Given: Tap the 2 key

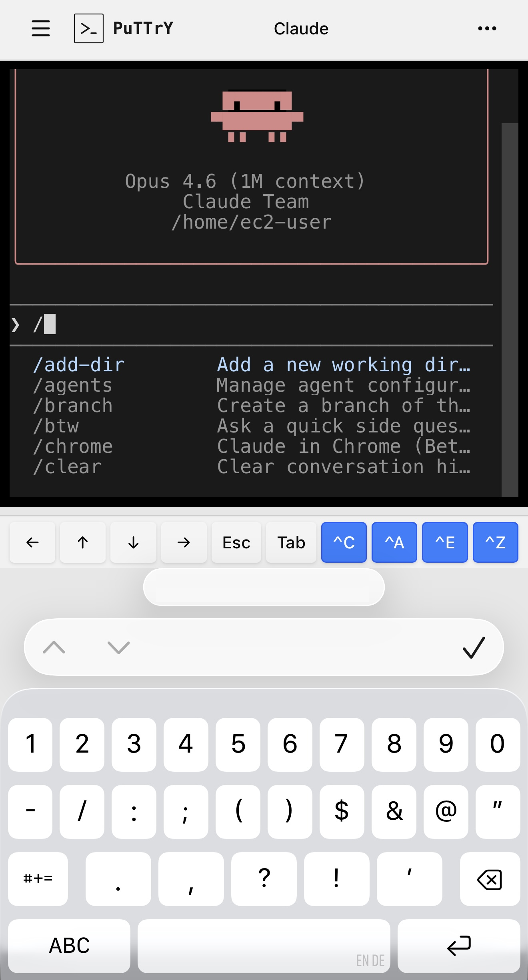Looking at the screenshot, I should coord(82,745).
